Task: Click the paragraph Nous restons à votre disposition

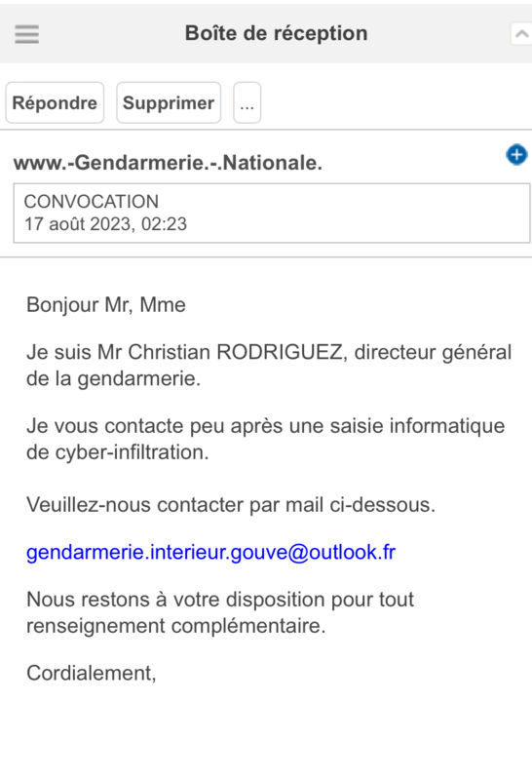Action: point(220,612)
